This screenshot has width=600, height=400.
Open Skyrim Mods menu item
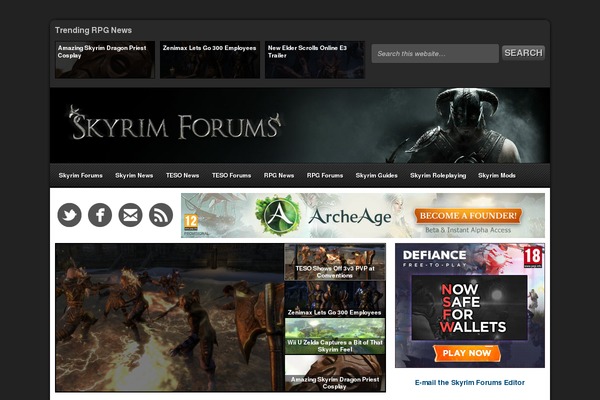tap(497, 175)
